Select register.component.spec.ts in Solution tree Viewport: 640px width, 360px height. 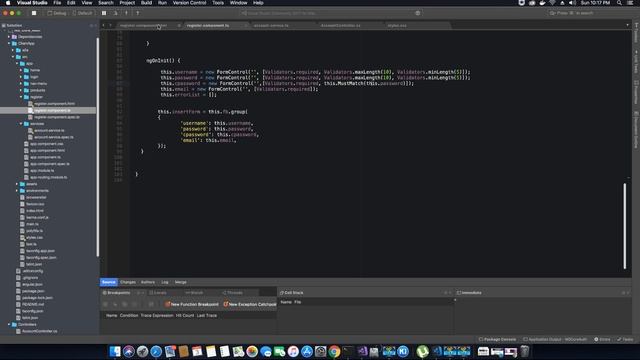57,117
